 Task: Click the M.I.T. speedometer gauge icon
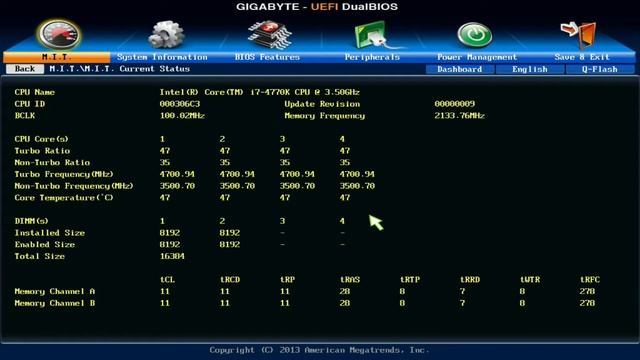tap(60, 34)
